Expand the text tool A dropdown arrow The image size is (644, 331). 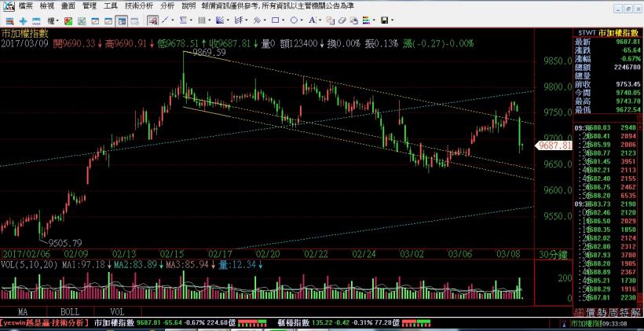321,19
